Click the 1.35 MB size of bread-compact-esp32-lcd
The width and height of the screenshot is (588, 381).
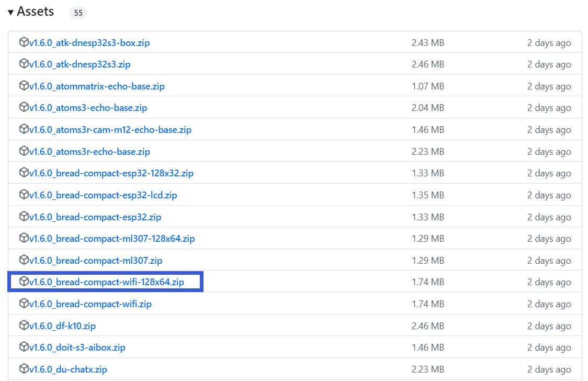coord(428,195)
